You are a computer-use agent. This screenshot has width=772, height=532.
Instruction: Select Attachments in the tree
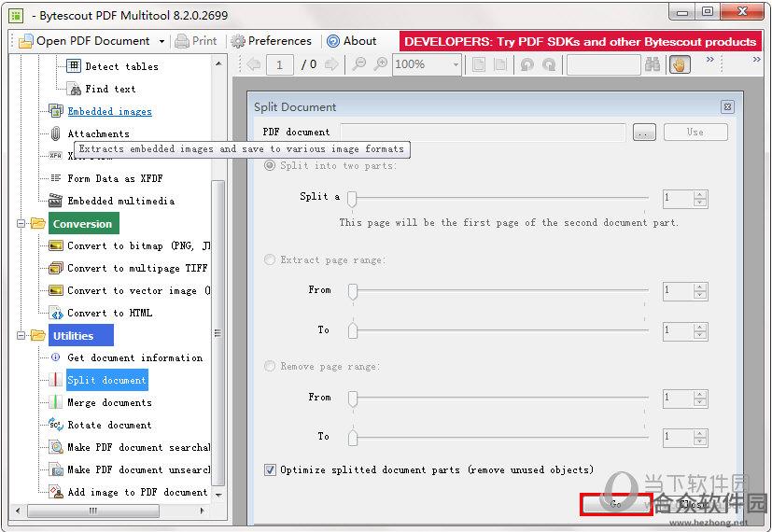98,133
